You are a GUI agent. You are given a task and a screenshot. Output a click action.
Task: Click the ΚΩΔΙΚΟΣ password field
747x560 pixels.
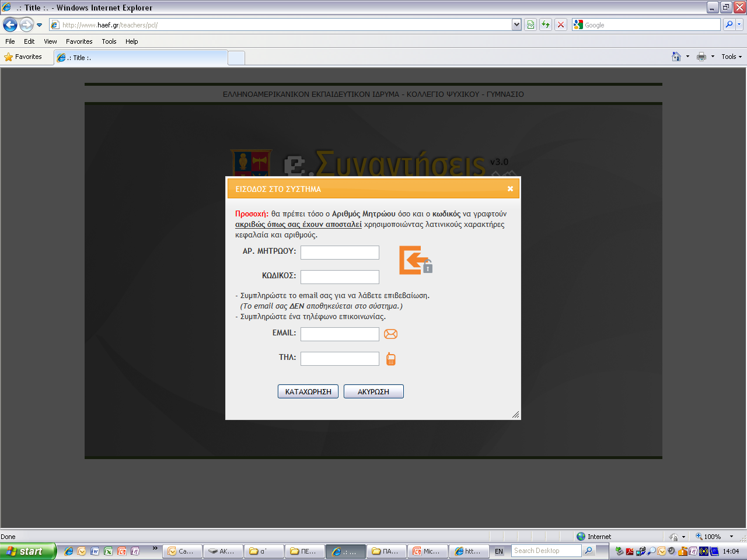coord(340,277)
